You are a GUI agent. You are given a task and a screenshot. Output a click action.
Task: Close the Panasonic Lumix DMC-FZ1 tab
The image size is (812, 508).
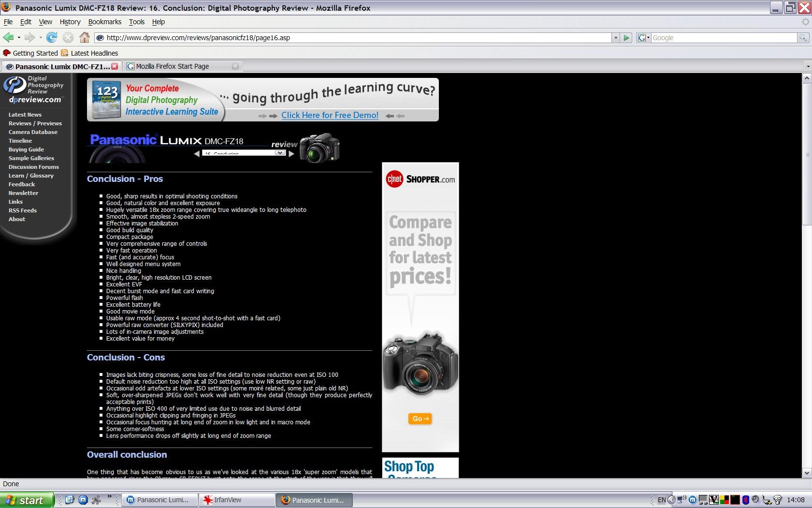tap(115, 66)
